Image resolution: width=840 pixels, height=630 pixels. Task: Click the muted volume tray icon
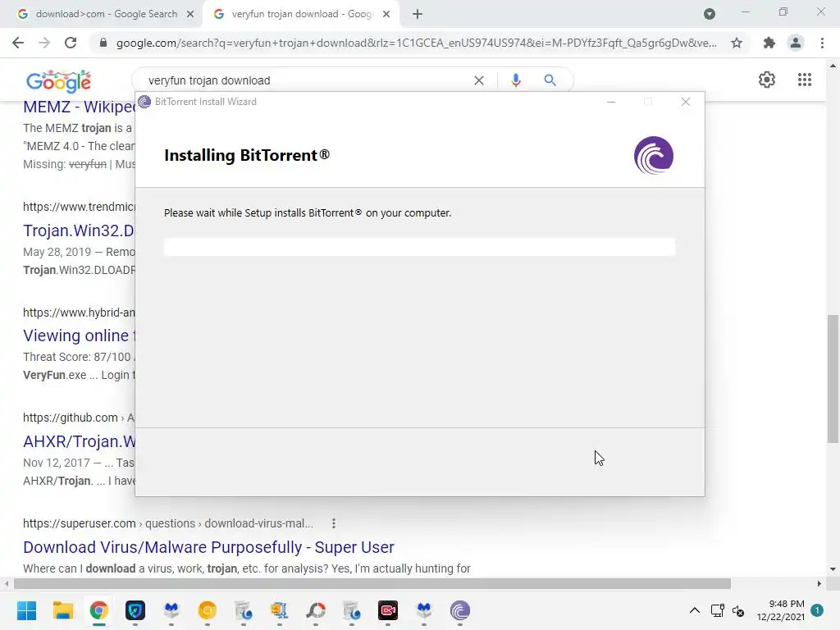point(738,610)
